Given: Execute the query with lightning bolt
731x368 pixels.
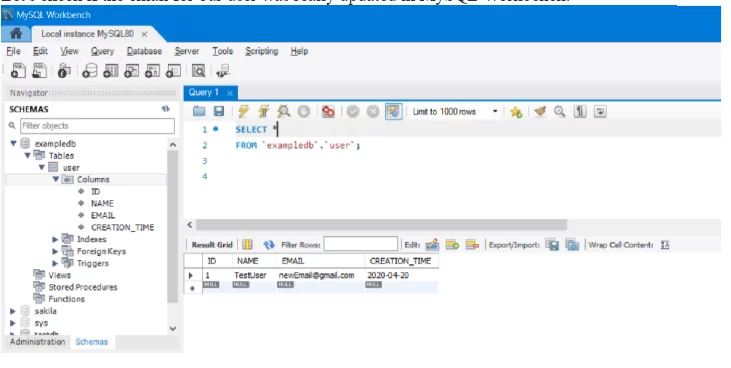Looking at the screenshot, I should pyautogui.click(x=243, y=111).
